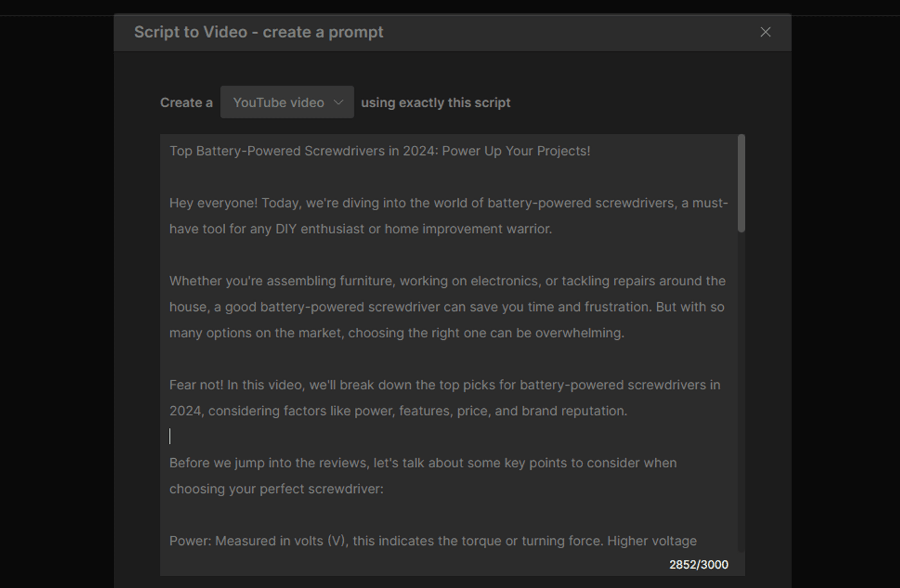
Task: Click the 'have tool for any DIY' line
Action: tap(360, 229)
